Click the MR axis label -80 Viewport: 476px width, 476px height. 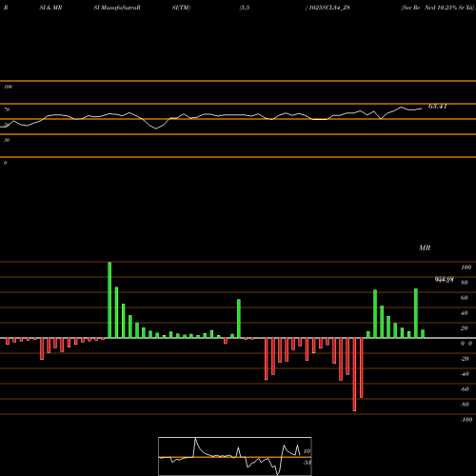(465, 405)
